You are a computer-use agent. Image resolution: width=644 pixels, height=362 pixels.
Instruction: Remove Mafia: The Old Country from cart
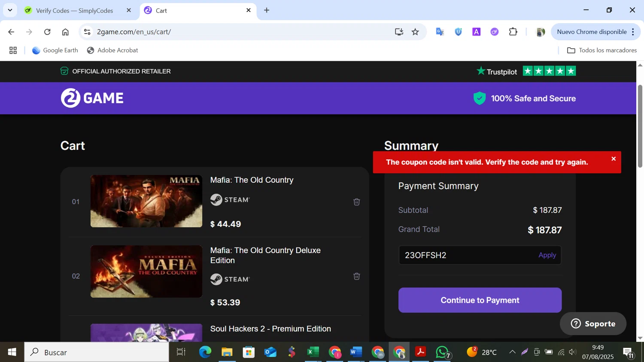click(x=356, y=202)
